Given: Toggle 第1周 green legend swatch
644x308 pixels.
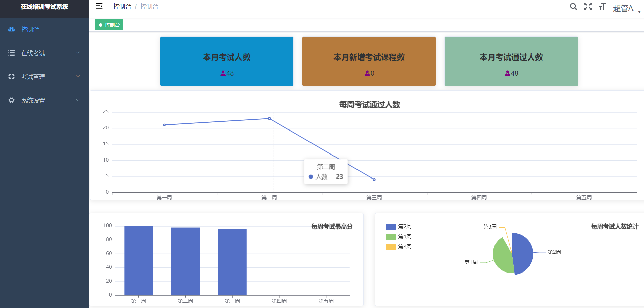Looking at the screenshot, I should [x=391, y=237].
